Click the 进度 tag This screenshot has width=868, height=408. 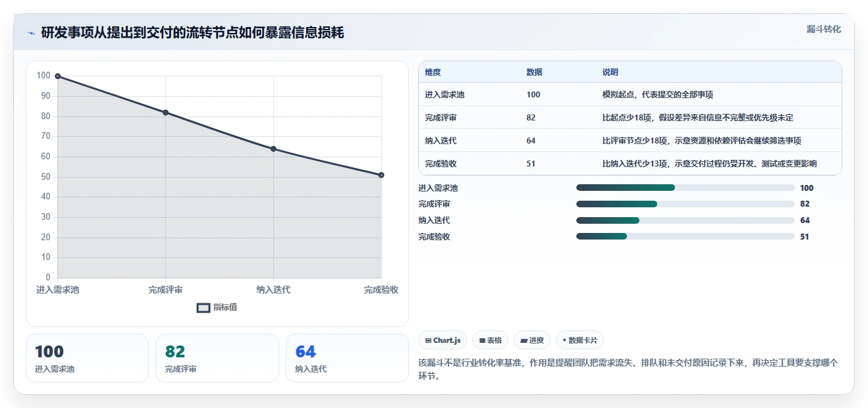point(532,340)
